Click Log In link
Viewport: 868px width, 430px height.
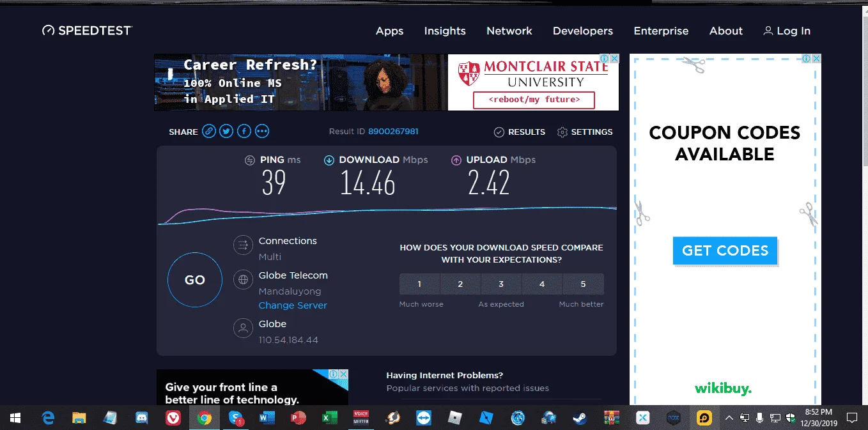coord(787,31)
